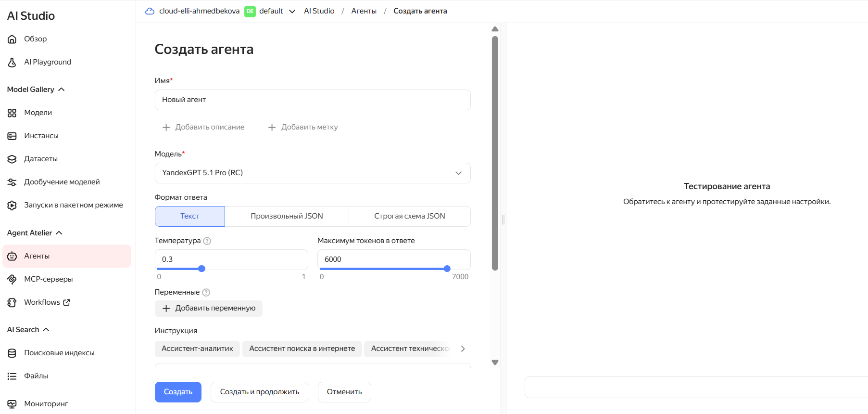Open AI Playground flask icon
This screenshot has width=868, height=414.
coord(12,62)
